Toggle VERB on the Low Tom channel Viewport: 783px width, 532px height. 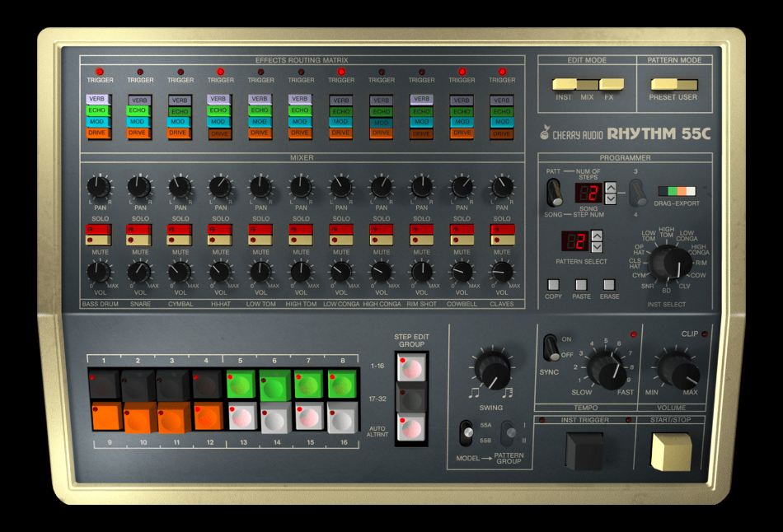pos(259,100)
